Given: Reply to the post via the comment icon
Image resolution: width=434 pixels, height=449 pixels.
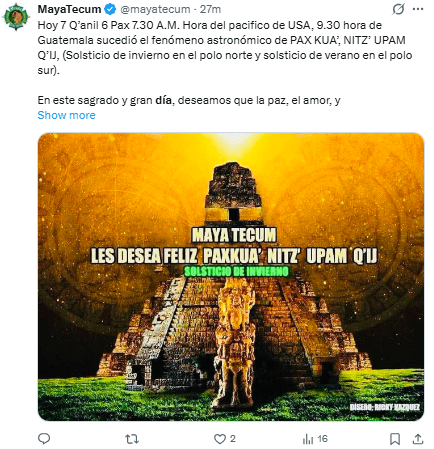Looking at the screenshot, I should [x=44, y=439].
